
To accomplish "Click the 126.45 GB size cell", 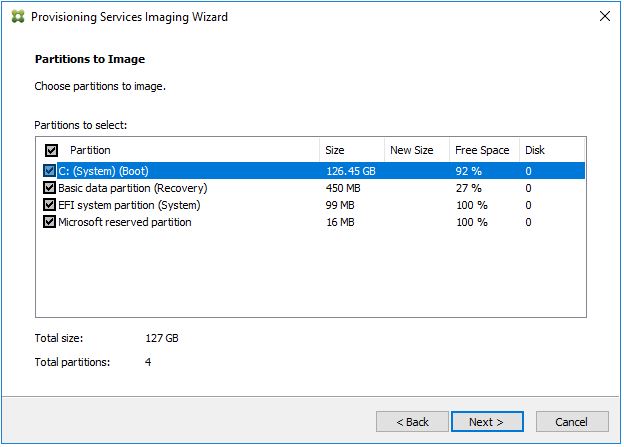I will (x=349, y=171).
